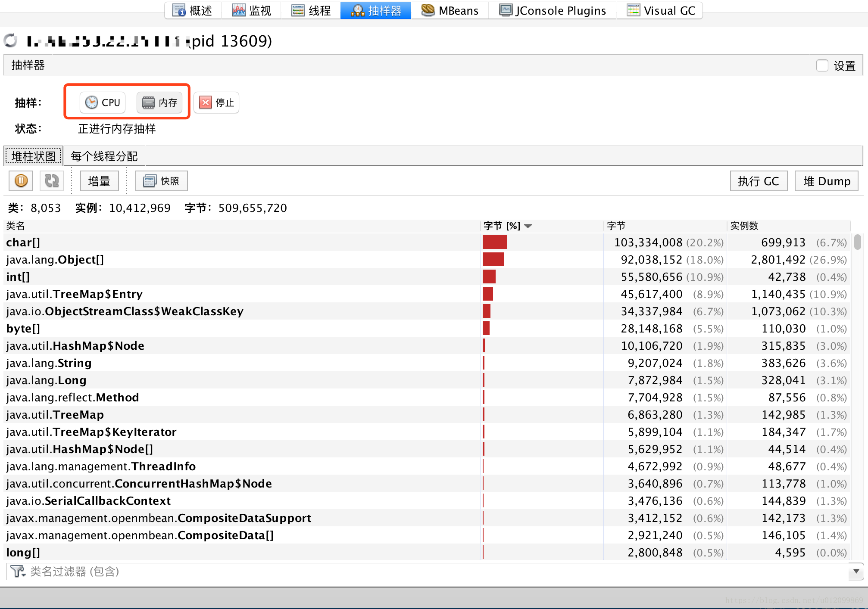Select ObjectStreamClass$WeakClassKey row
The height and width of the screenshot is (609, 868).
(x=427, y=311)
